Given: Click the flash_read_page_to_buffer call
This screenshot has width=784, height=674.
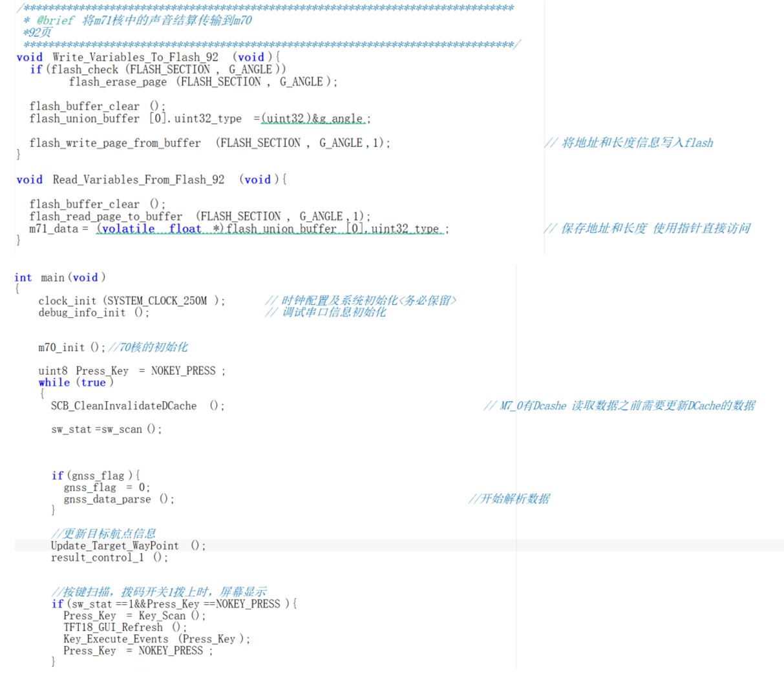Looking at the screenshot, I should tap(105, 216).
